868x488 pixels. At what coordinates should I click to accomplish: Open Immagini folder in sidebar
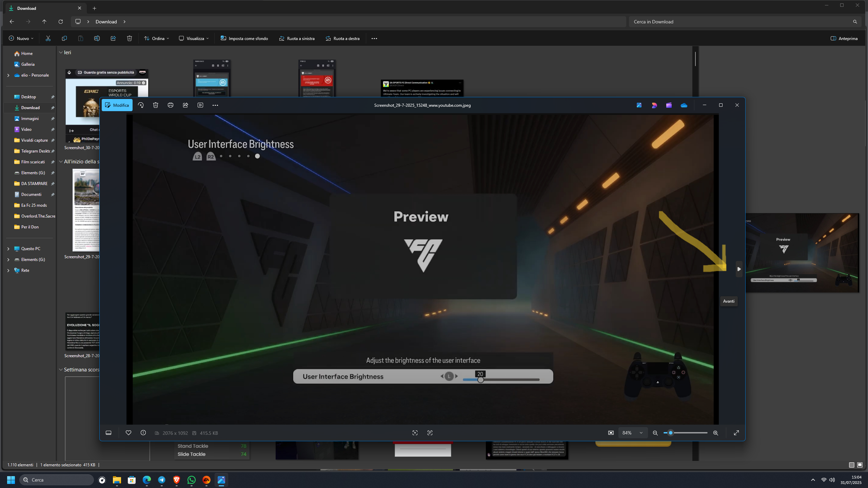click(x=30, y=118)
